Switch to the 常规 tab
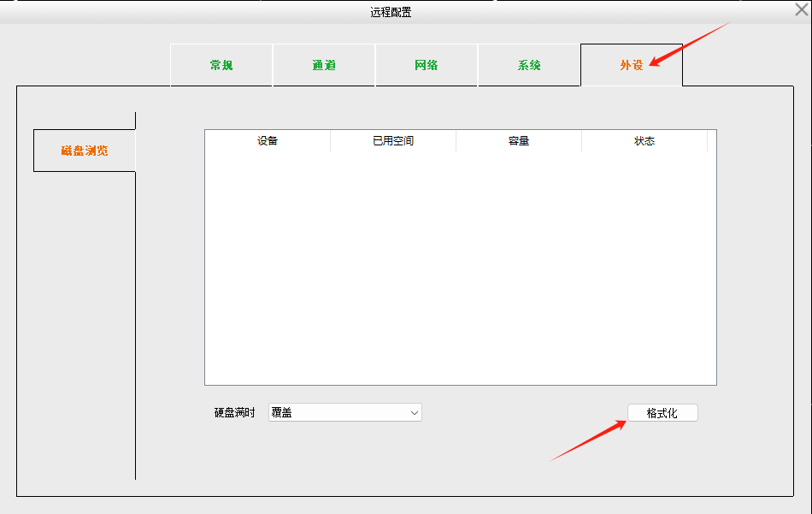 221,65
